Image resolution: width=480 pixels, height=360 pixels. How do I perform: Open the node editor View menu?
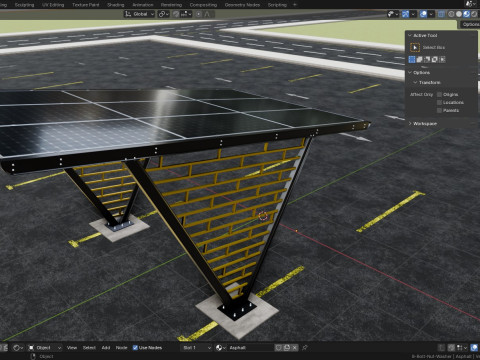[72, 348]
